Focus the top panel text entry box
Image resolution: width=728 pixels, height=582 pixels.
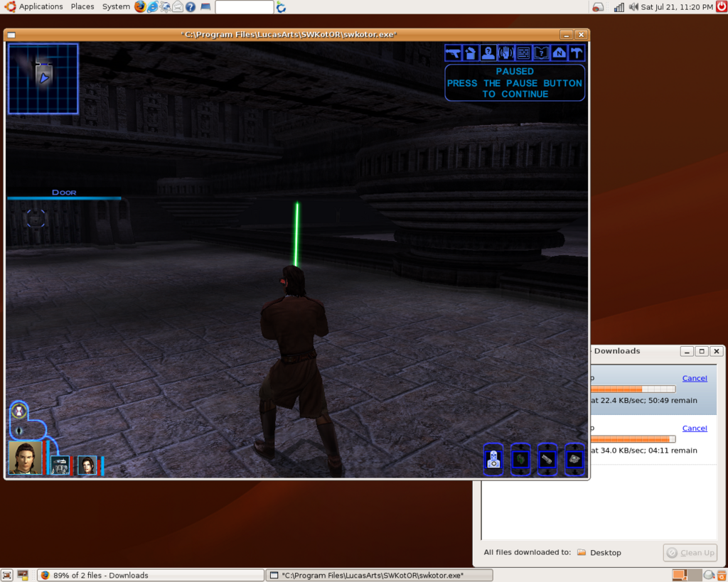point(245,7)
